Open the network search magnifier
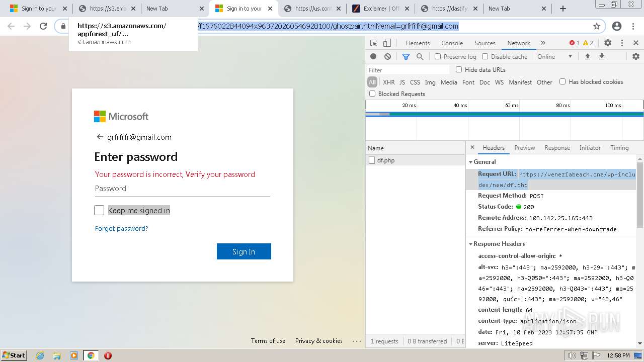 pos(420,57)
